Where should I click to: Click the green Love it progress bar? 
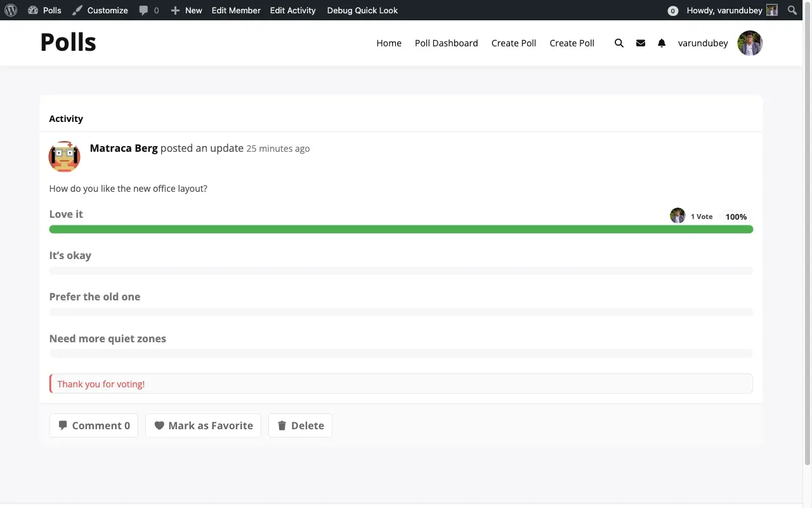point(401,229)
